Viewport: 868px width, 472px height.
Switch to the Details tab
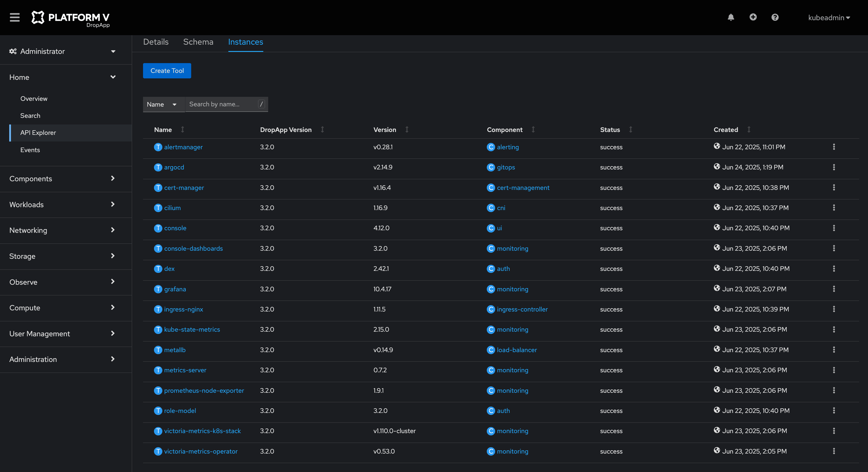click(x=156, y=42)
